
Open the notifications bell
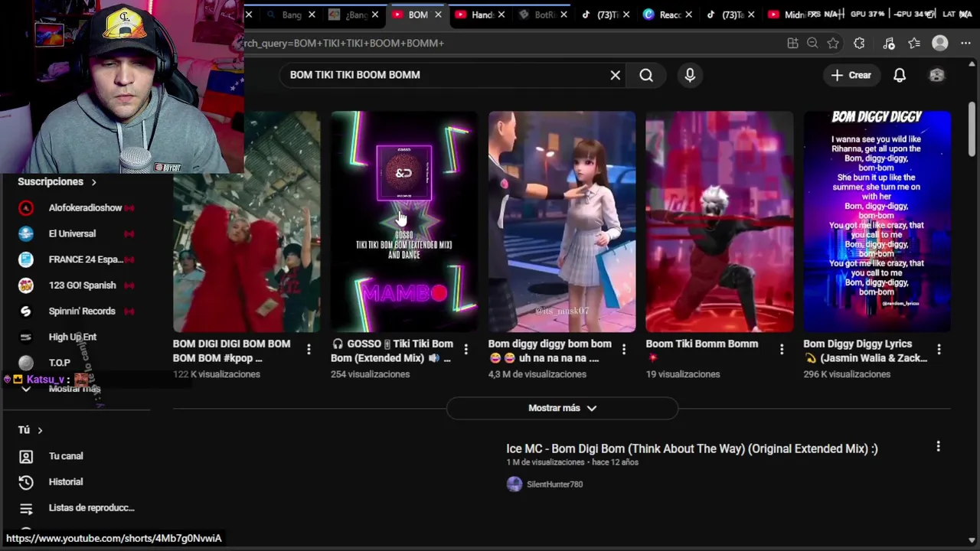pos(900,75)
